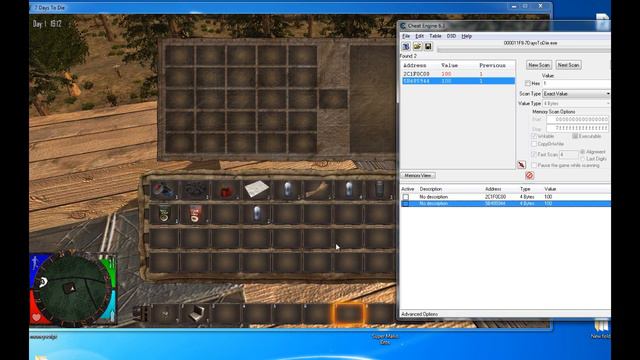Open the Table menu
This screenshot has height=360, width=640.
pos(435,36)
